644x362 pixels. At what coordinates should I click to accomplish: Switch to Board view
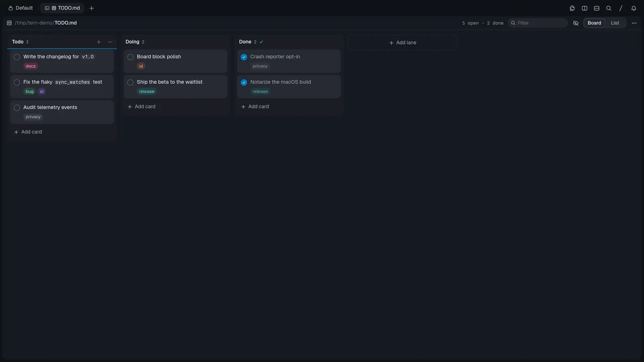click(594, 23)
